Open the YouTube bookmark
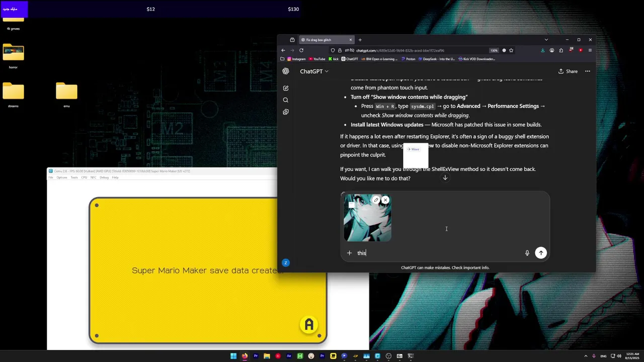Screen dimensions: 644x362 click(317, 59)
